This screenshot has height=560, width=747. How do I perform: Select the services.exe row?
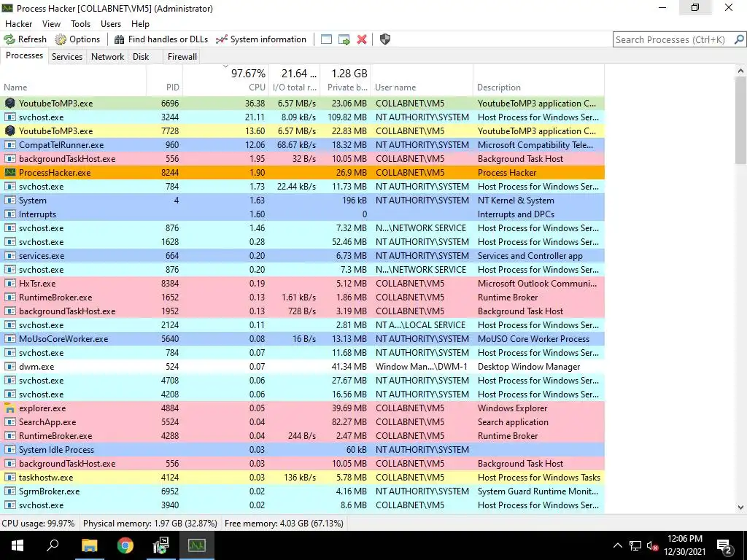[x=303, y=256]
